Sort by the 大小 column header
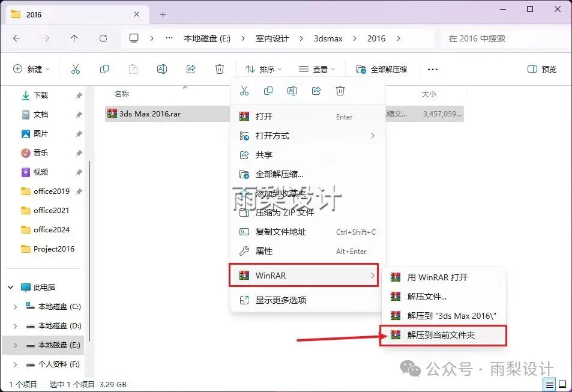Screen dimensions: 572x392 pyautogui.click(x=429, y=94)
